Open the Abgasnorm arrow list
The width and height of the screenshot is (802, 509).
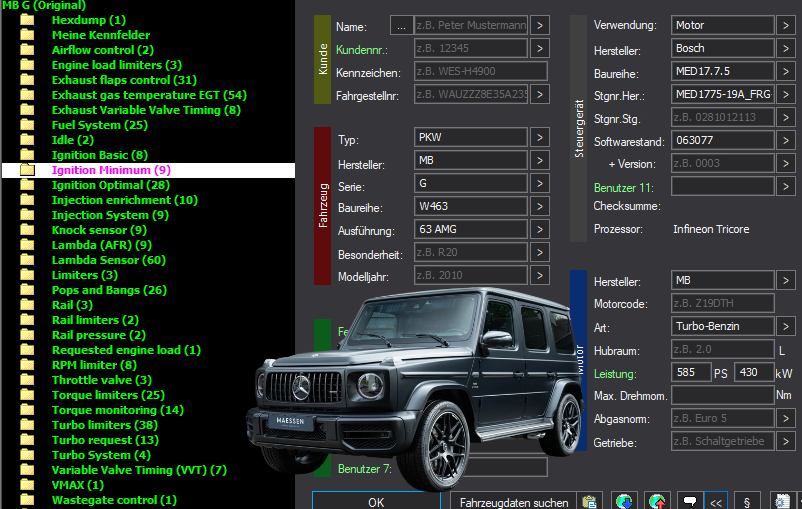(786, 418)
